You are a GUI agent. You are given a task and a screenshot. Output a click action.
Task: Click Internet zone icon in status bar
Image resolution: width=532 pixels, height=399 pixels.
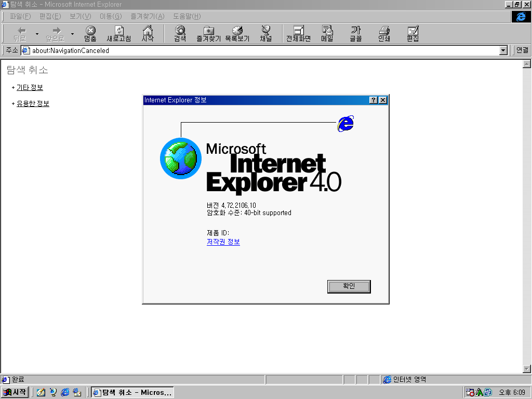387,380
